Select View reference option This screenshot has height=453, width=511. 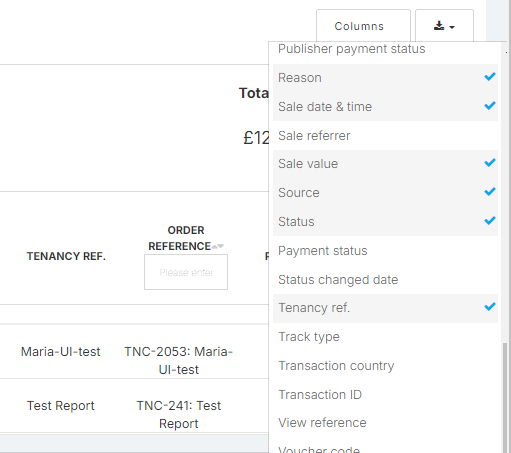[385, 423]
